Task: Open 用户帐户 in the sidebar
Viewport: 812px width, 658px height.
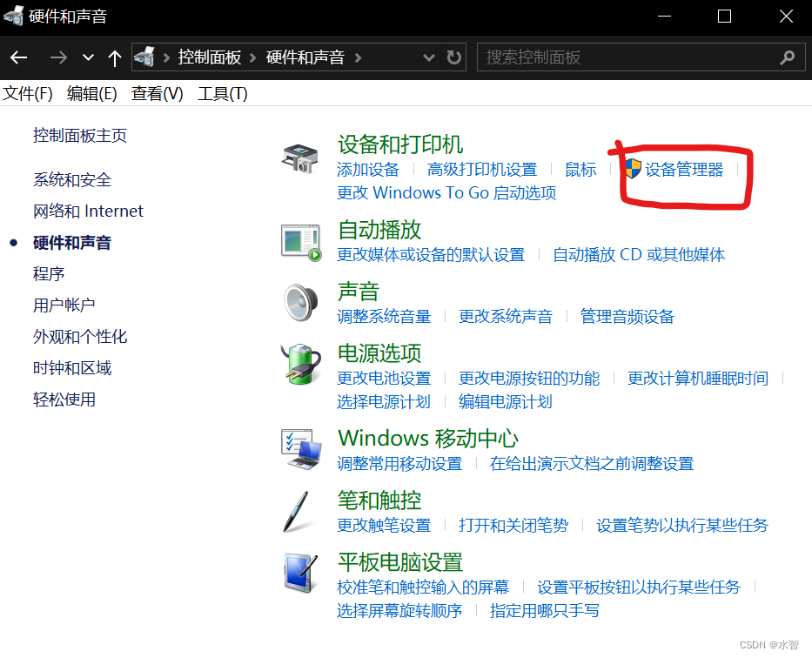Action: coord(64,305)
